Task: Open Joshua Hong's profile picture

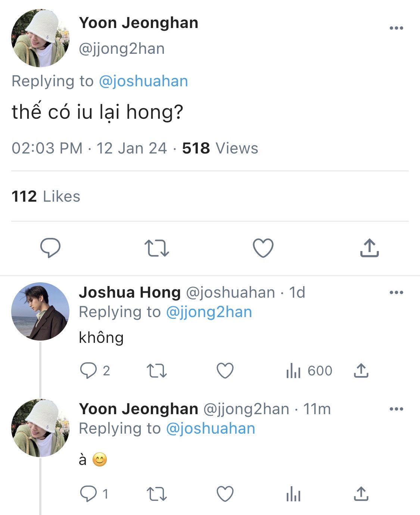Action: (40, 311)
